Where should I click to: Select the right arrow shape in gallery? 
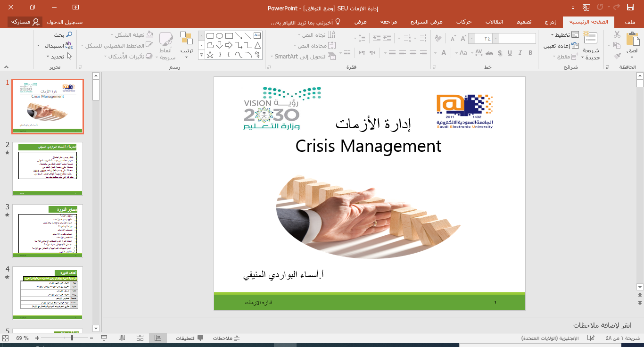pos(229,45)
